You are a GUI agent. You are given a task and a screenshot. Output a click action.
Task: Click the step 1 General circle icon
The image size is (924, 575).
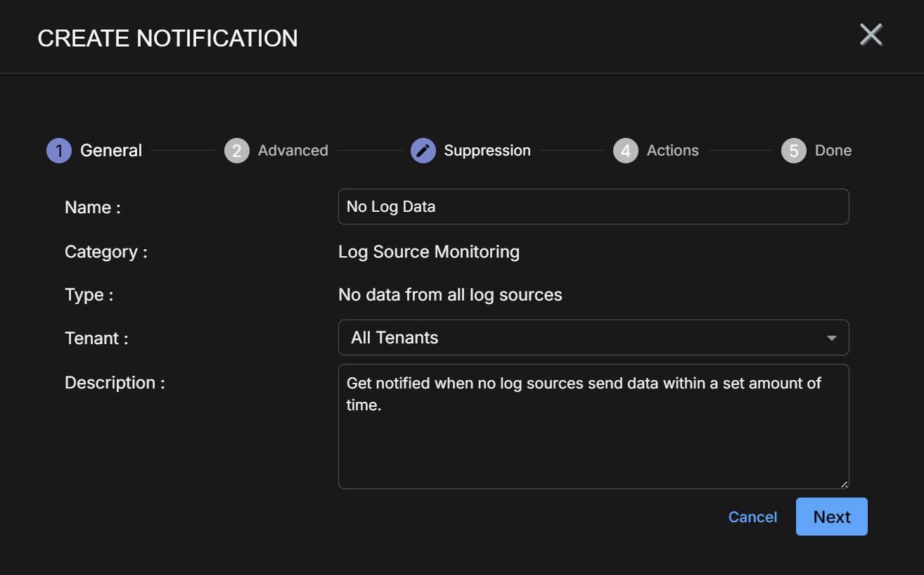59,151
